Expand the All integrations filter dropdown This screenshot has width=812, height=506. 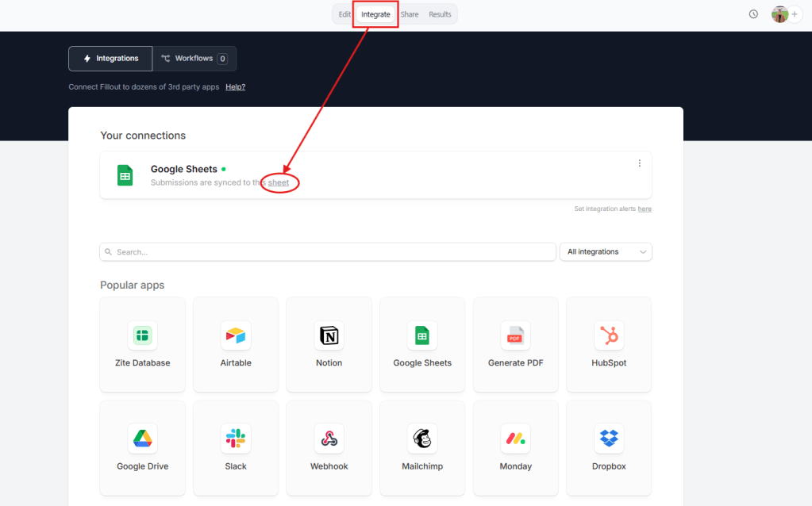pyautogui.click(x=606, y=251)
